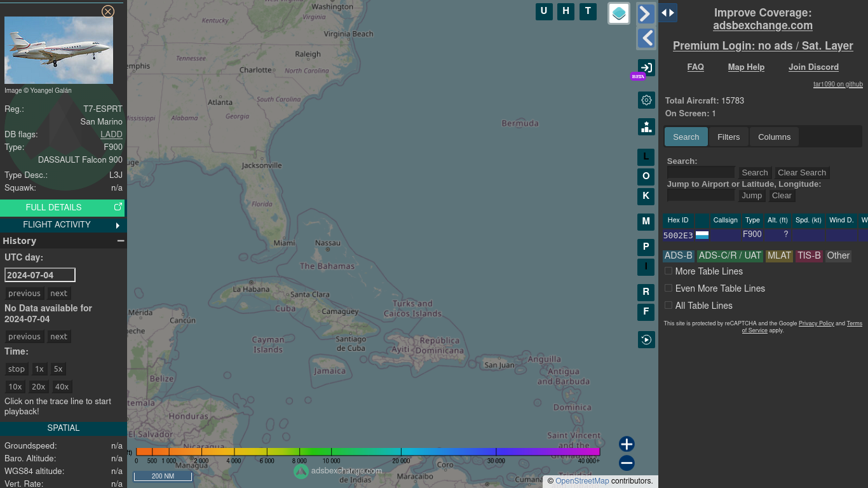Open OpenStreetMap attribution link
The image size is (868, 488).
(582, 481)
